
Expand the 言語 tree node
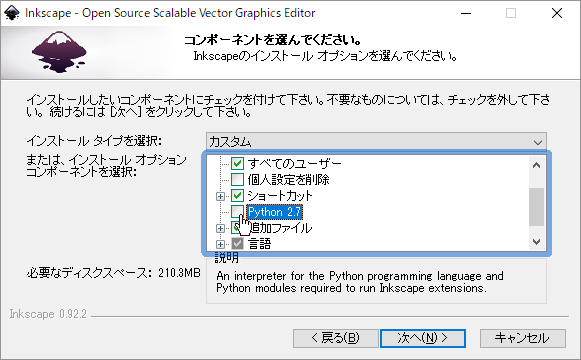click(220, 244)
